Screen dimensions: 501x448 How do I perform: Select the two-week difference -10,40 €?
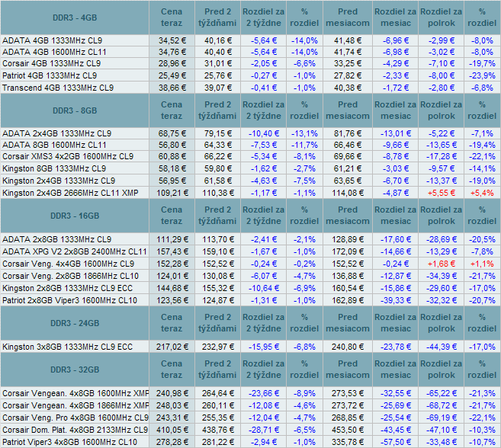[263, 133]
